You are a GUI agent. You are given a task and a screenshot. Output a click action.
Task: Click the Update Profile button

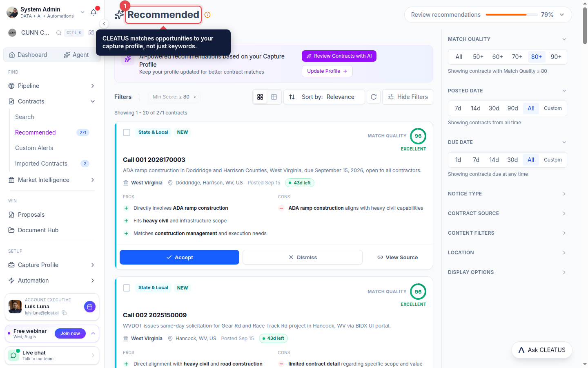[x=327, y=71]
